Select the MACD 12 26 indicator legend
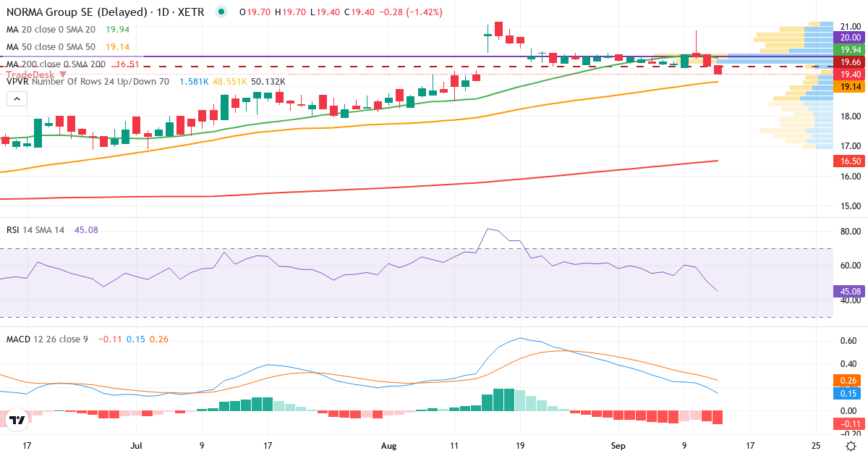The height and width of the screenshot is (456, 868). 47,339
